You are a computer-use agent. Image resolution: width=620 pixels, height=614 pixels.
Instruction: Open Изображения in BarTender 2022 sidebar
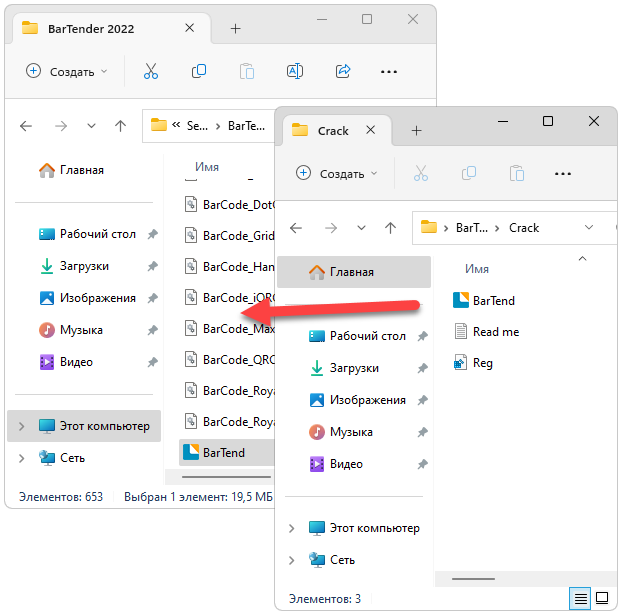tap(98, 298)
